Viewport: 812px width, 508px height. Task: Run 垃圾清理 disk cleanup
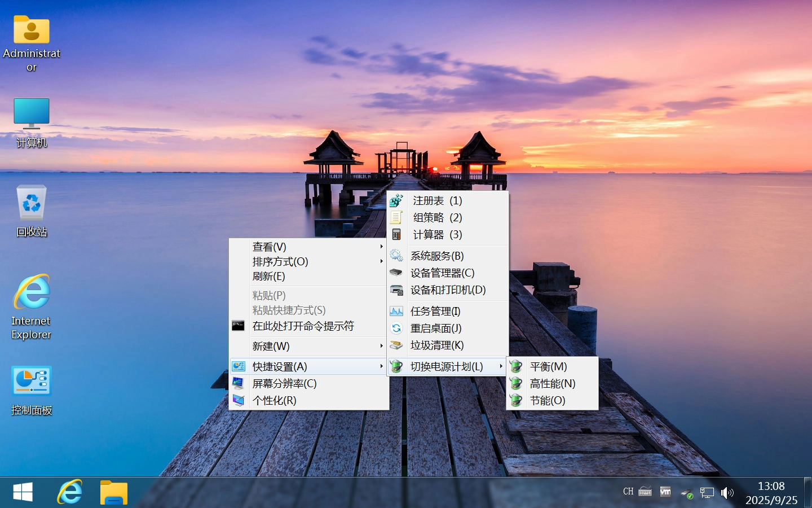(x=436, y=345)
